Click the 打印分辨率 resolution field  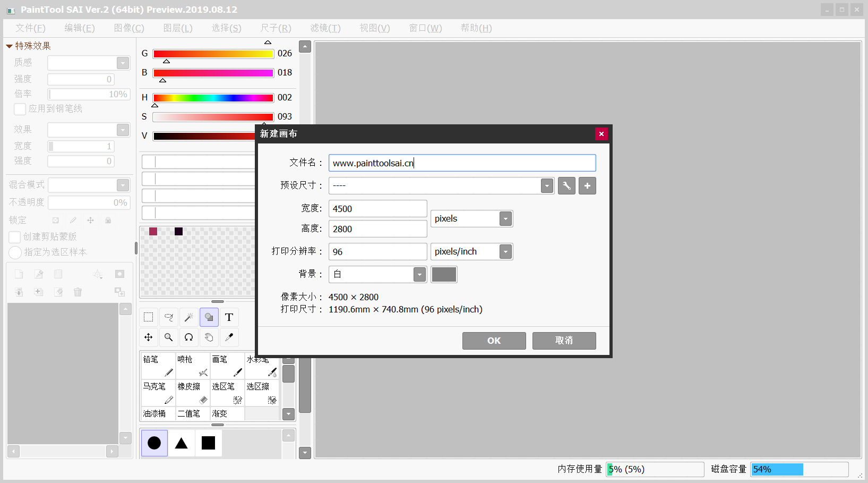[378, 252]
